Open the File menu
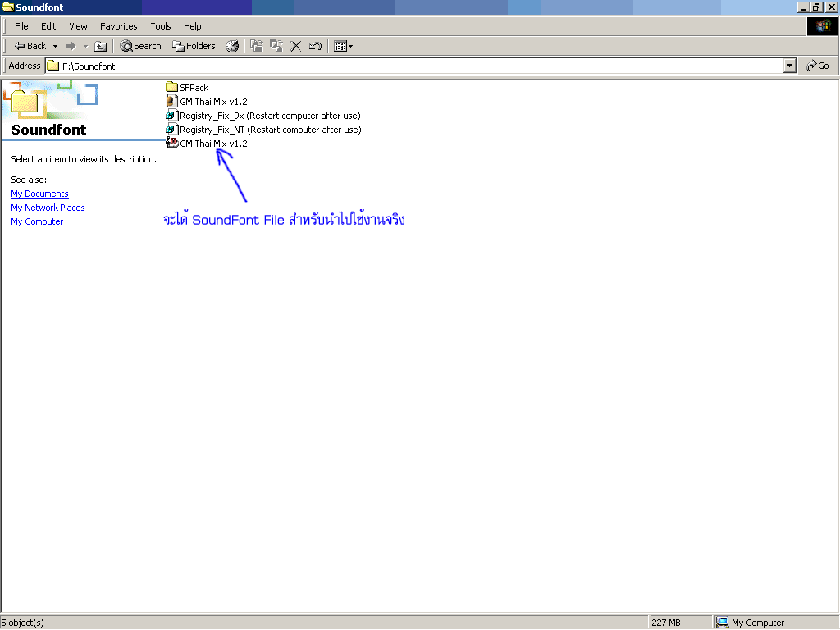 tap(21, 26)
